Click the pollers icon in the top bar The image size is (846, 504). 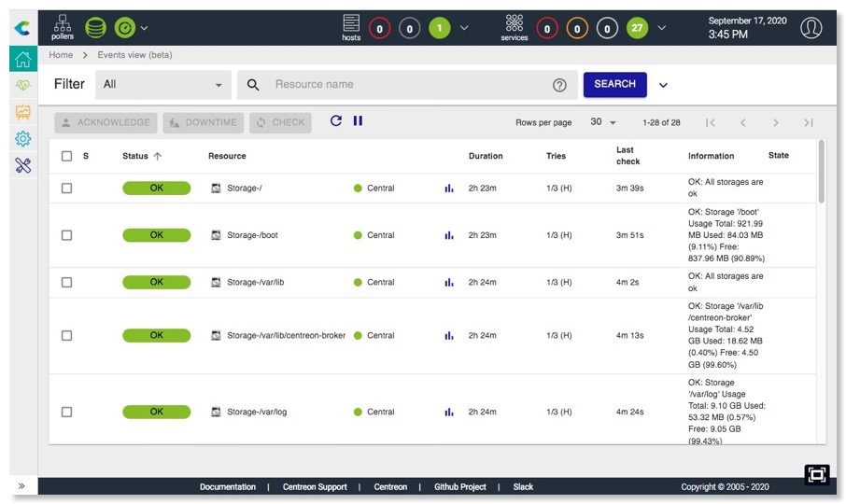click(x=63, y=27)
